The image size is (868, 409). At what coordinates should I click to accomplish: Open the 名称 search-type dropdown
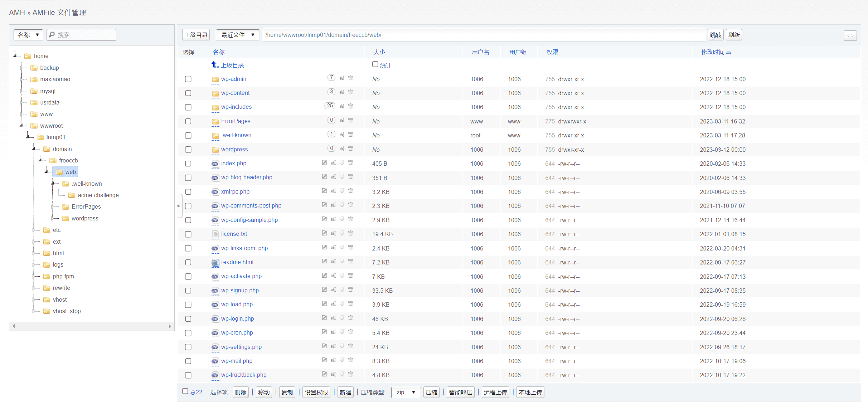28,35
